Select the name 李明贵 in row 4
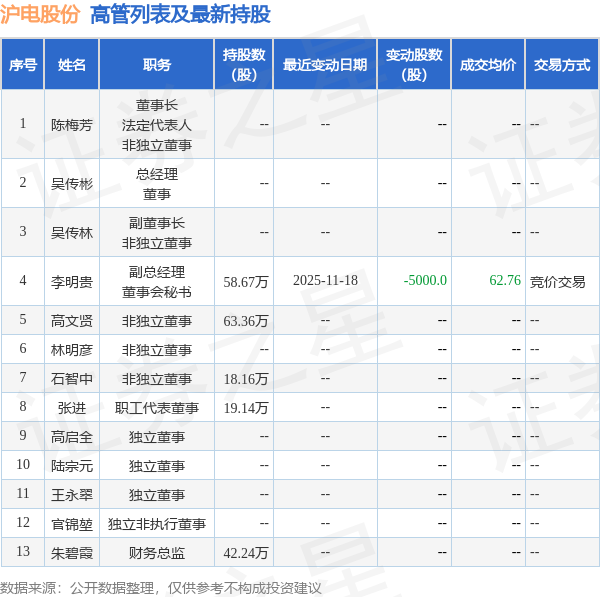 click(72, 282)
